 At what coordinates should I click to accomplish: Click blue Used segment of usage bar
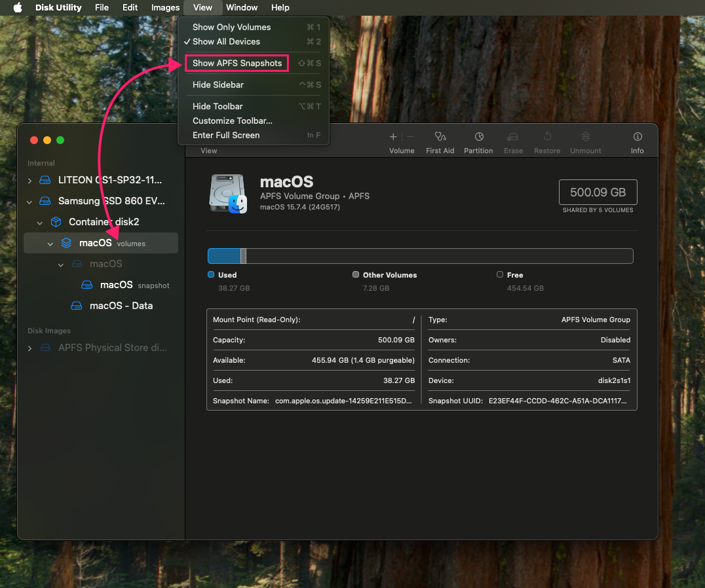[x=224, y=256]
